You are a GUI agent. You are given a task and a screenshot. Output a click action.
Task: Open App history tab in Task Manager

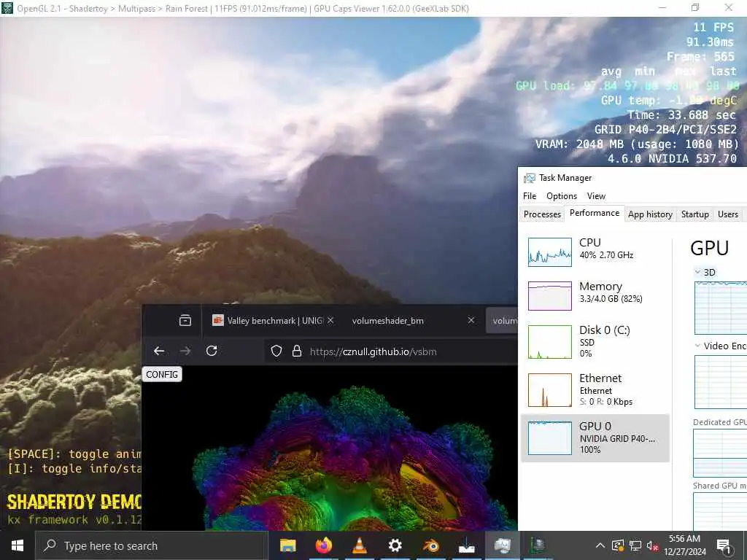(650, 214)
